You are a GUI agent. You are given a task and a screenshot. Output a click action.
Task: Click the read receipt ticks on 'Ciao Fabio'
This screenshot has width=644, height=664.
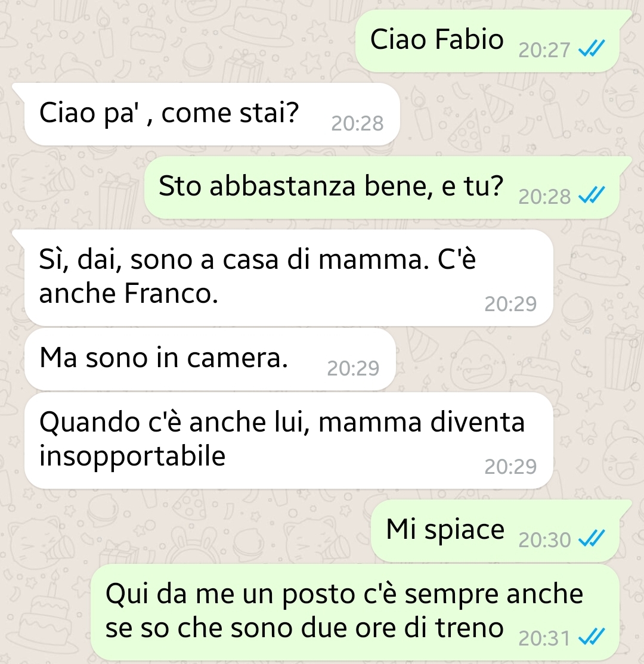592,48
